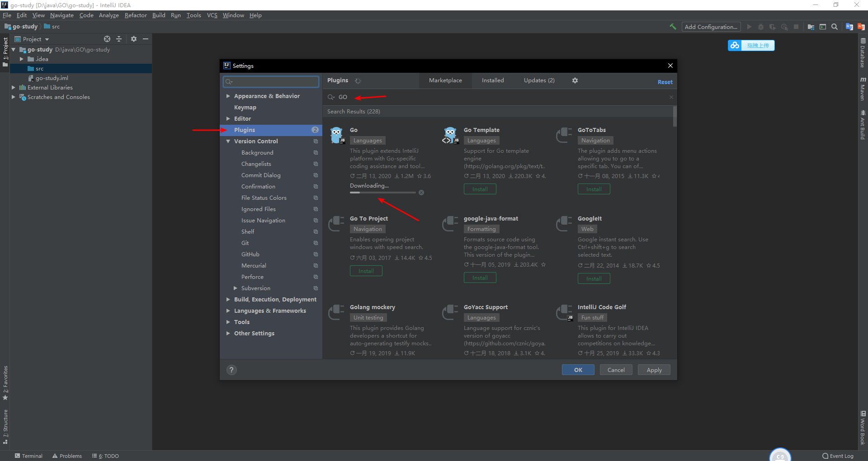Open the VCS menu
The image size is (868, 461).
click(x=212, y=15)
